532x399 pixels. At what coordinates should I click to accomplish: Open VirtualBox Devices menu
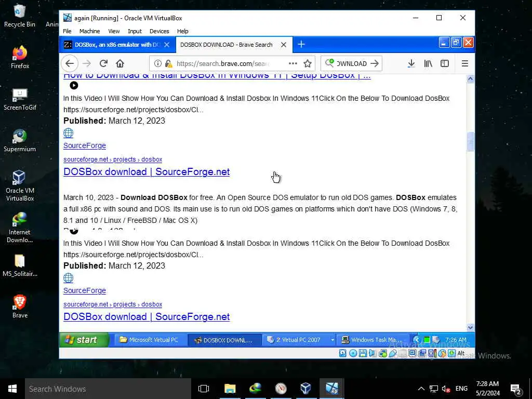coord(159,31)
